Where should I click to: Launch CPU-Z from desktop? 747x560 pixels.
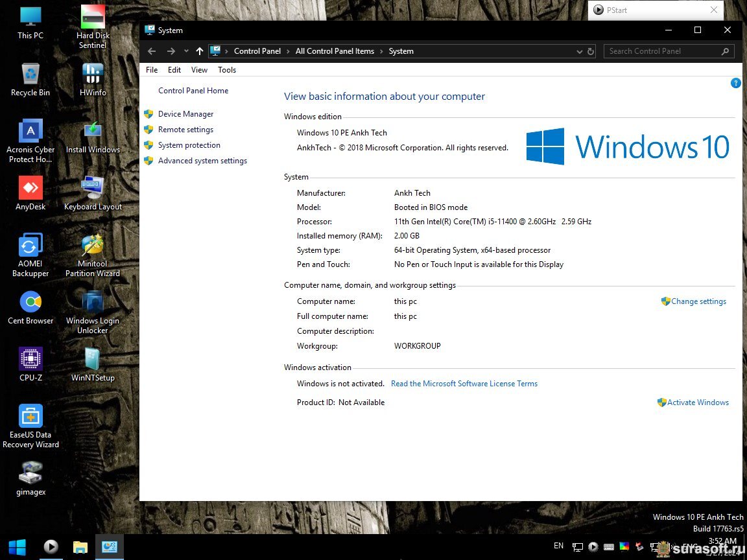click(30, 365)
